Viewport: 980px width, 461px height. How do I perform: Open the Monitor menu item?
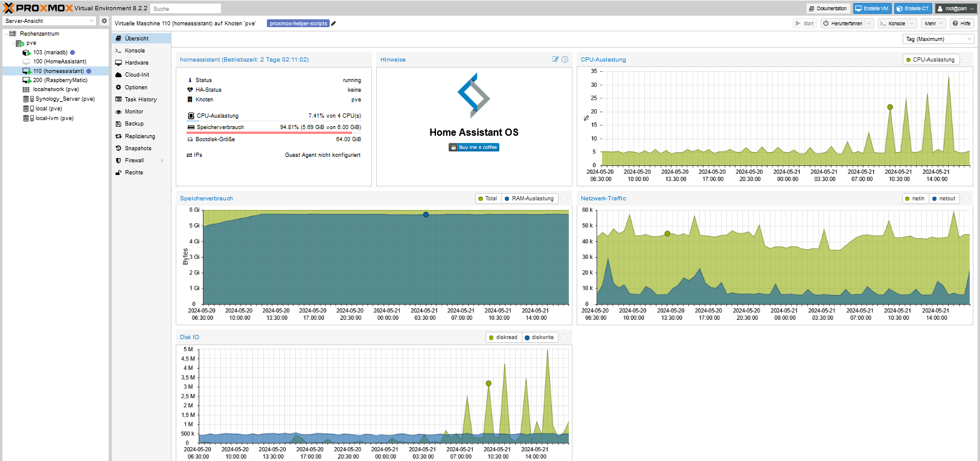tap(141, 112)
